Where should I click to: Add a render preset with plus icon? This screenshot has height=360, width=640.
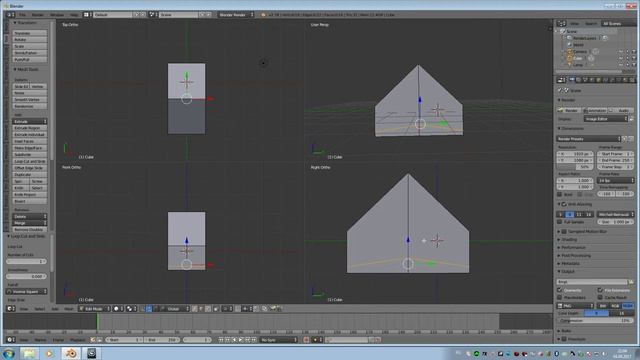624,139
